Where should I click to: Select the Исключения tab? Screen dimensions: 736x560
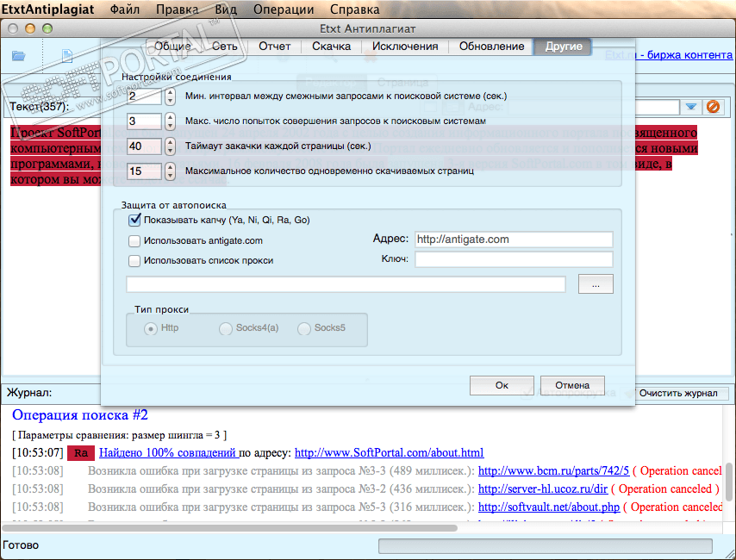[405, 47]
